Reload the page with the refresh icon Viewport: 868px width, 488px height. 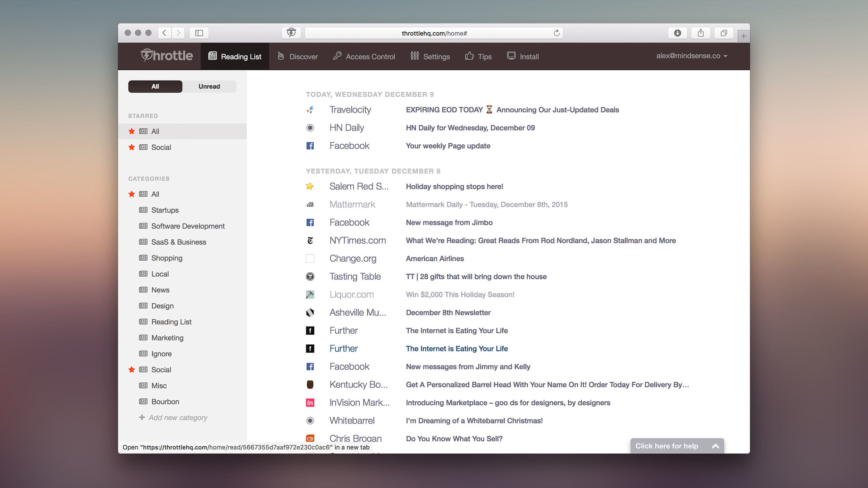[x=557, y=33]
